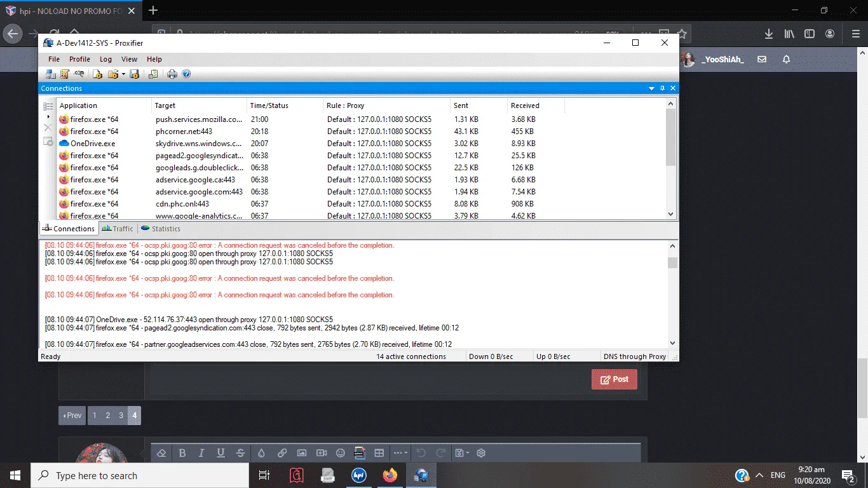Click the Bold icon in forum editor
The height and width of the screenshot is (488, 868).
[x=182, y=453]
